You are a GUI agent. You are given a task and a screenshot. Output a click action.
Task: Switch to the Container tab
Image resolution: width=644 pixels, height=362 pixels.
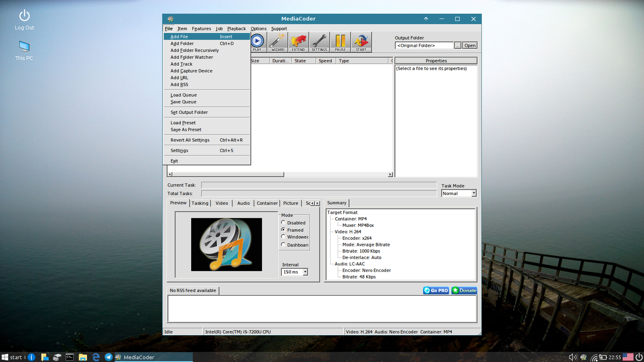pos(267,203)
